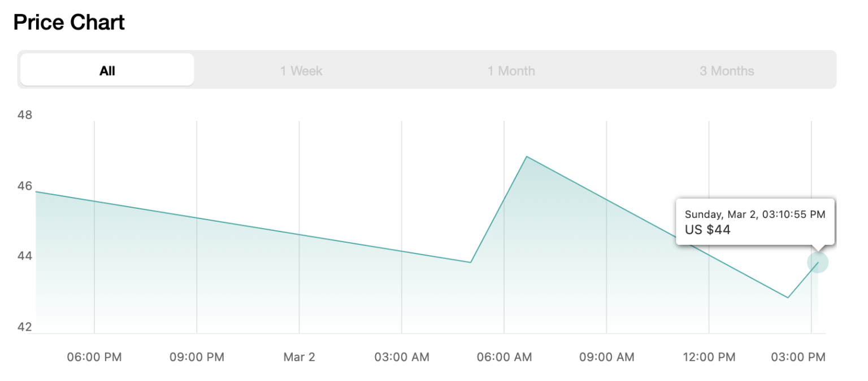Click the highlighted circle data point marker

pyautogui.click(x=818, y=262)
